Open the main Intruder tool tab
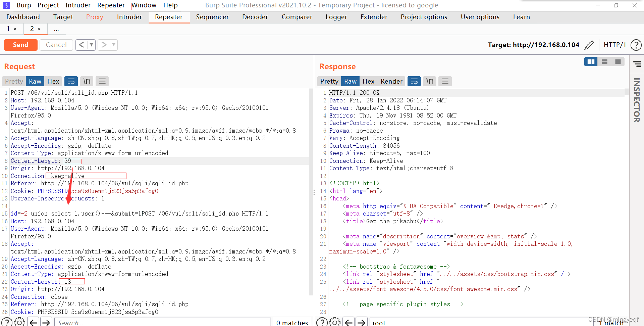This screenshot has height=326, width=644. [129, 17]
